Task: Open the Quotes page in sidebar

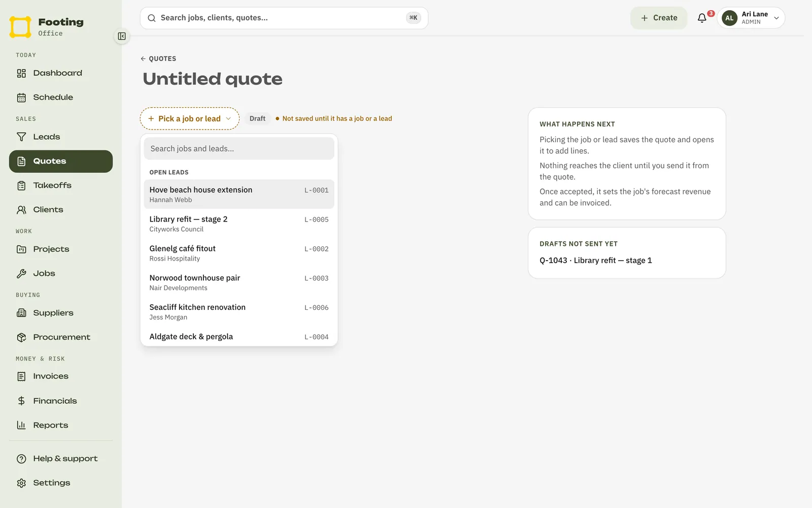Action: 61,161
